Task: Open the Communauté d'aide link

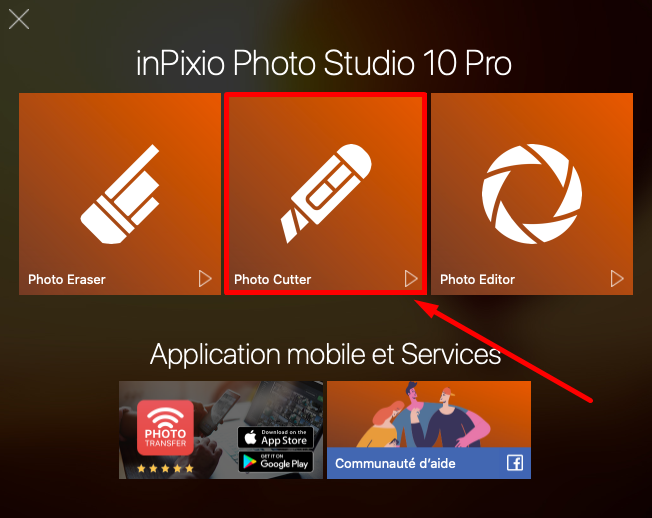Action: point(395,463)
